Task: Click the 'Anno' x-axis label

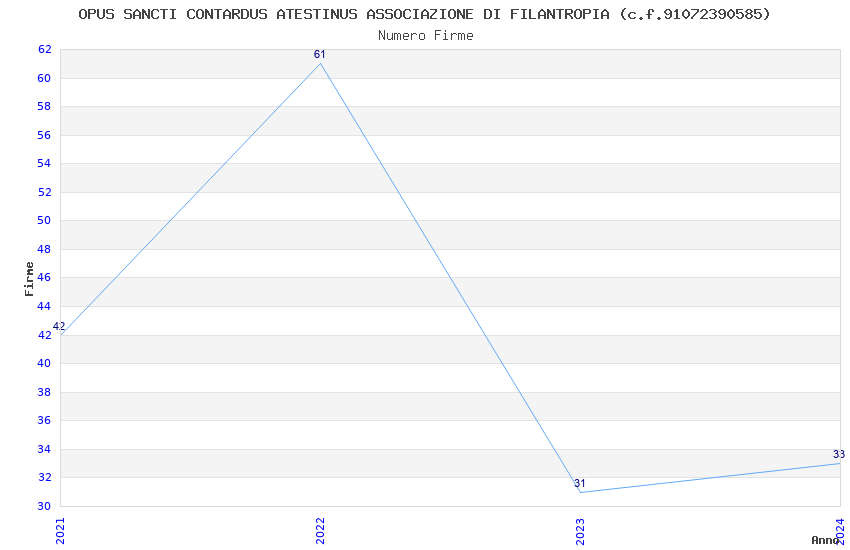Action: [x=825, y=540]
